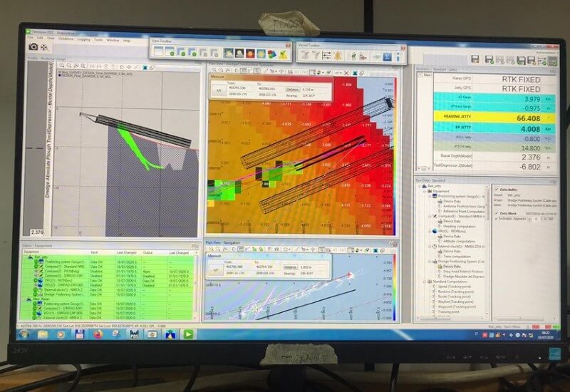Click the yellow checkmark icon in View Toolbar
The width and height of the screenshot is (570, 392).
[283, 55]
